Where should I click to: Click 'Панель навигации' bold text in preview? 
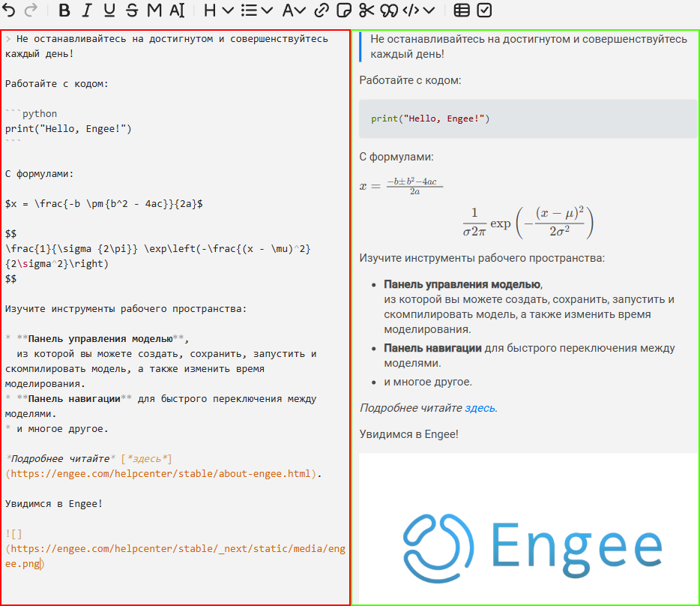(x=432, y=348)
